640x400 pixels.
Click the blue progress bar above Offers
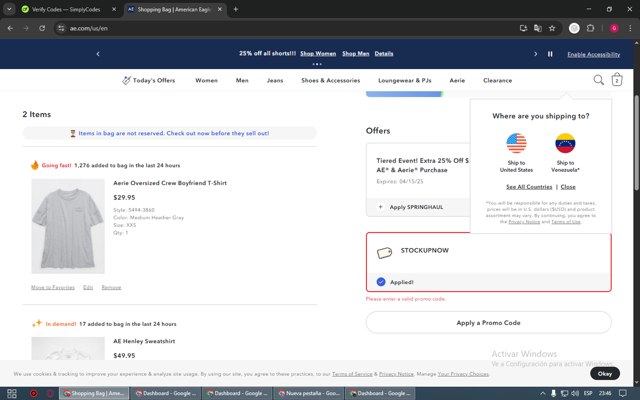click(x=404, y=94)
